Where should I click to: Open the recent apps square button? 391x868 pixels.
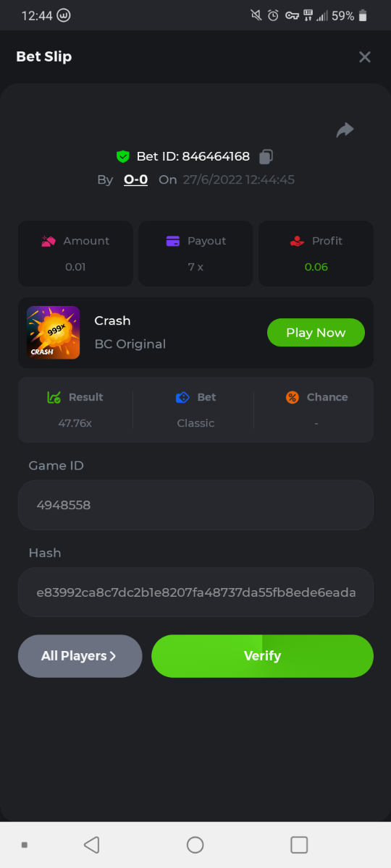click(x=299, y=845)
